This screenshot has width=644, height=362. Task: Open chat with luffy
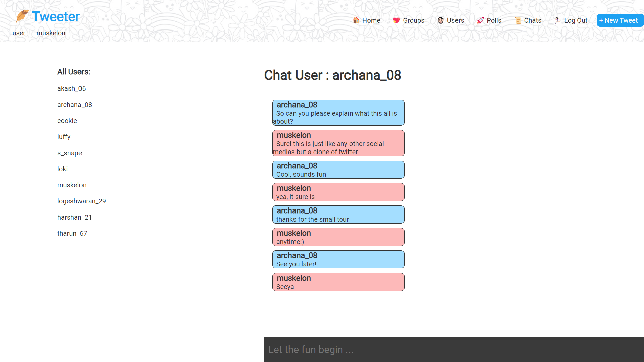64,137
